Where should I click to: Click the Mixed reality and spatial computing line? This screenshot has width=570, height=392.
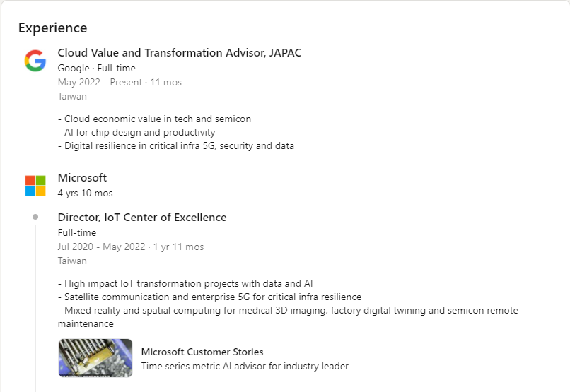pos(288,317)
